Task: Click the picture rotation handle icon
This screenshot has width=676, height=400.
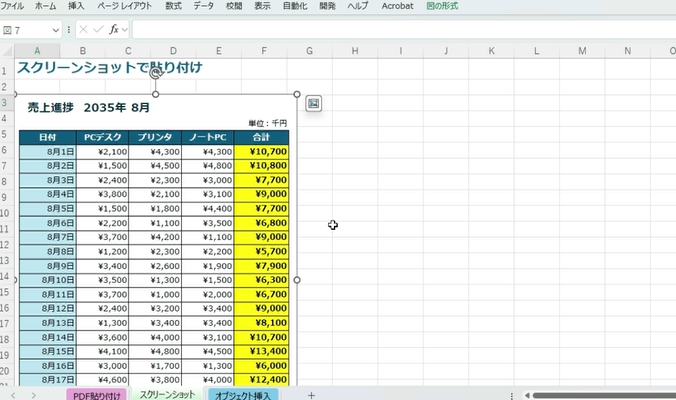Action: click(156, 74)
